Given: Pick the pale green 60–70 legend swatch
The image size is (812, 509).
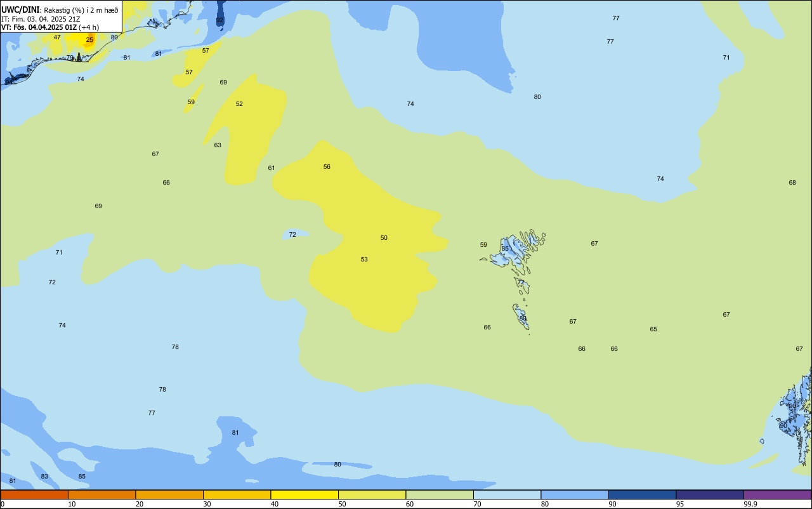Looking at the screenshot, I should 440,494.
